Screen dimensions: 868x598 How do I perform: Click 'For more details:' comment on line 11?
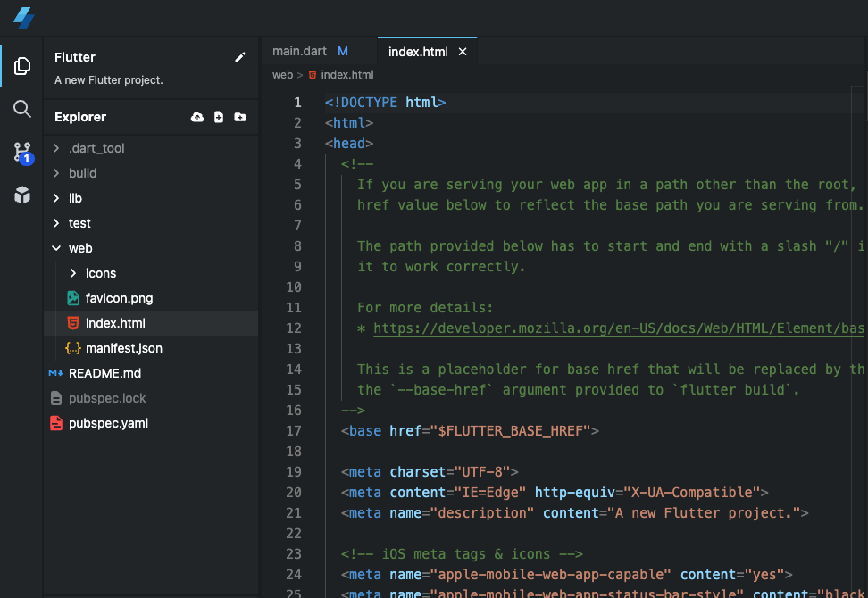(x=425, y=308)
